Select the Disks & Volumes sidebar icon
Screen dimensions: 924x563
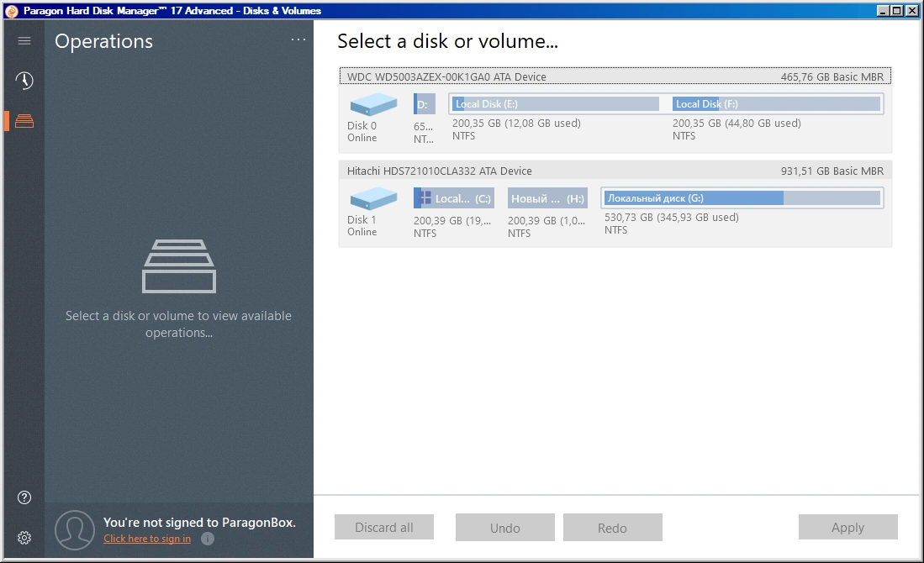pyautogui.click(x=24, y=121)
